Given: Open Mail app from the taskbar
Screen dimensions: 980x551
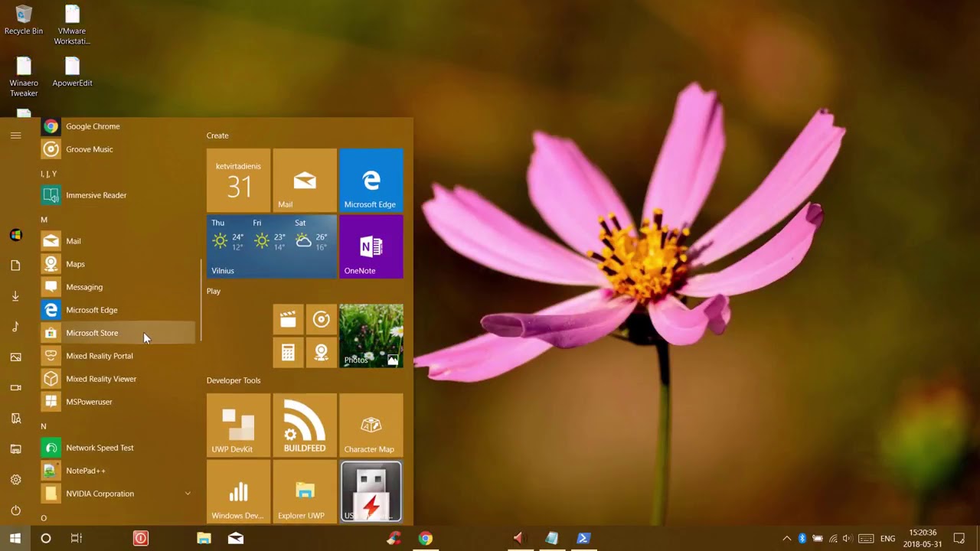Looking at the screenshot, I should 236,539.
